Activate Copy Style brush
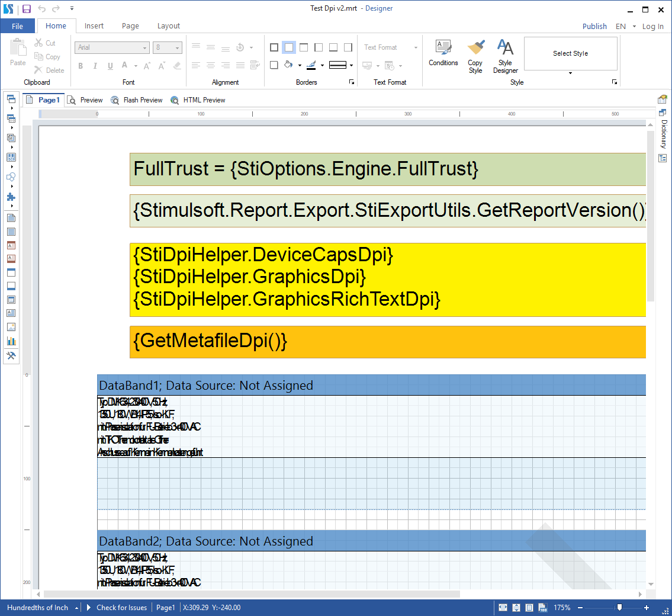672x616 pixels. pos(475,57)
